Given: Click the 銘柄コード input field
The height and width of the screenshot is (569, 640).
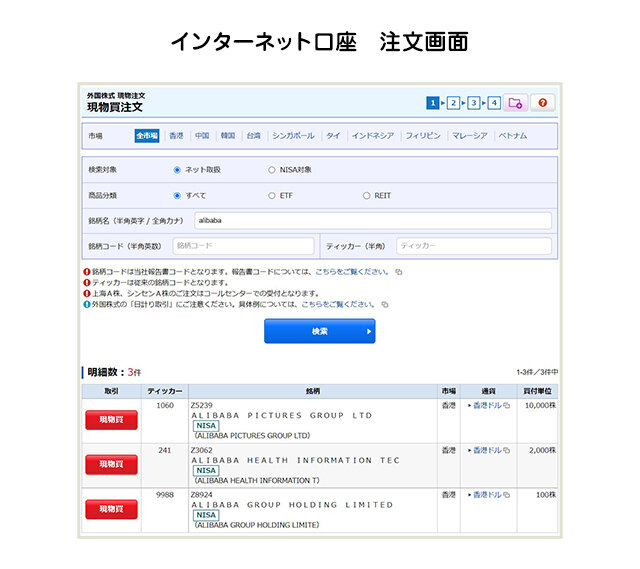Looking at the screenshot, I should (x=243, y=246).
